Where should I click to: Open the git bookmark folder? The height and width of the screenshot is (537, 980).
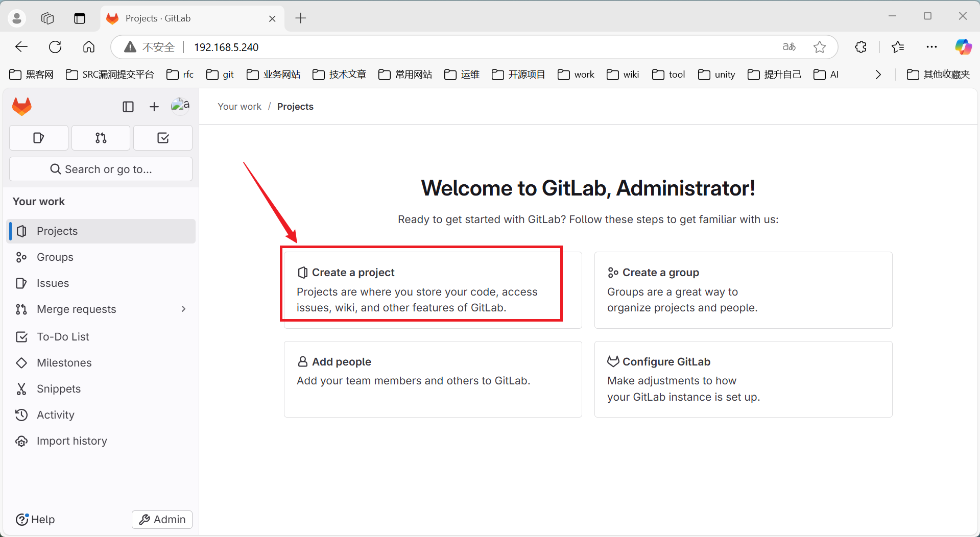[220, 75]
